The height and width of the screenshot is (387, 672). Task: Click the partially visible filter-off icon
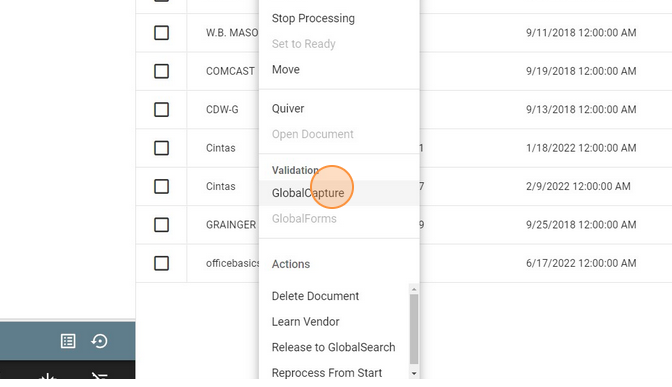click(99, 376)
